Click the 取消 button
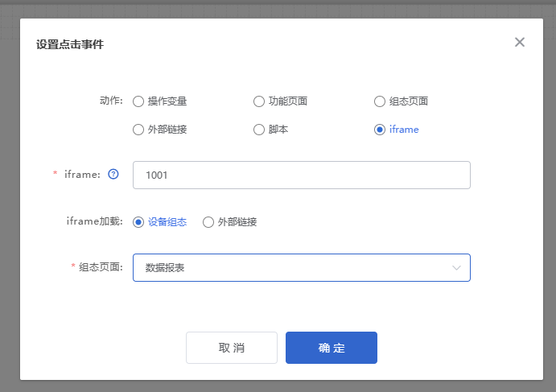Image resolution: width=556 pixels, height=392 pixels. pos(232,348)
